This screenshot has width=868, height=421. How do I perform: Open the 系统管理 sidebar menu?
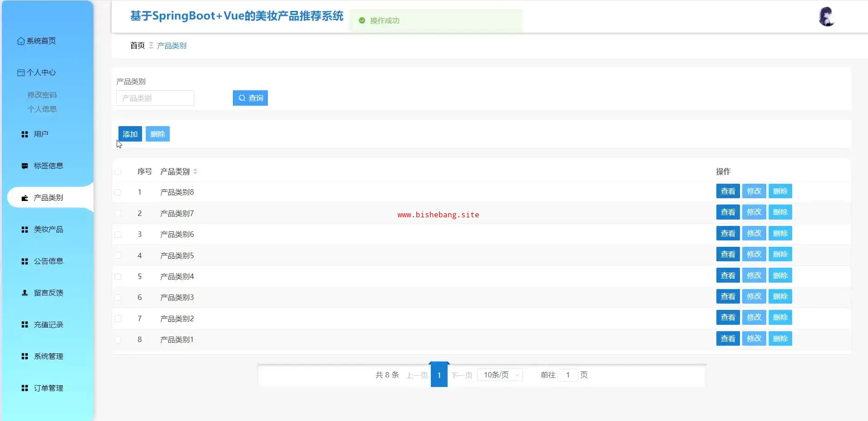click(49, 357)
